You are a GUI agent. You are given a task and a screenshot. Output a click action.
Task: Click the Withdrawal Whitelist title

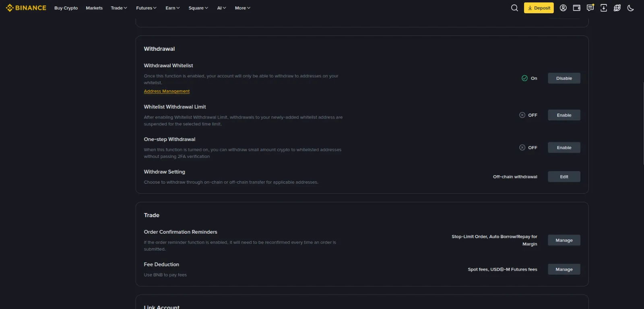pyautogui.click(x=168, y=66)
